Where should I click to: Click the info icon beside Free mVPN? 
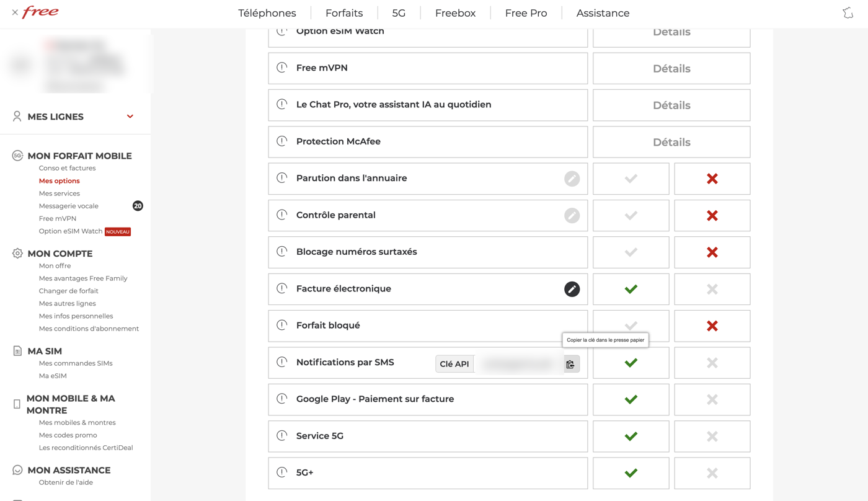(x=282, y=68)
